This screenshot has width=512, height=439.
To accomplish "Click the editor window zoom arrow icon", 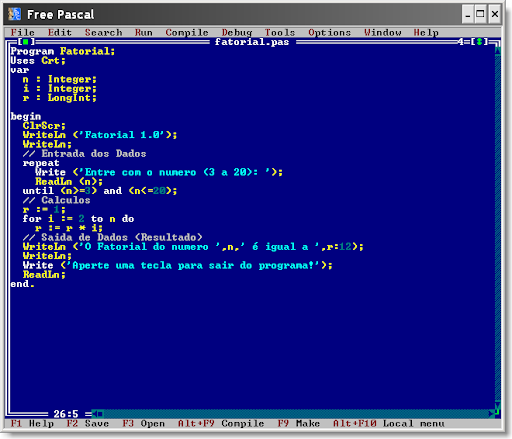I will (479, 42).
